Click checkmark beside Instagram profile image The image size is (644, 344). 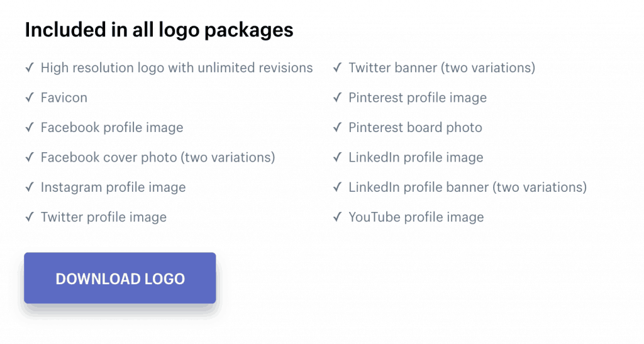tap(30, 187)
